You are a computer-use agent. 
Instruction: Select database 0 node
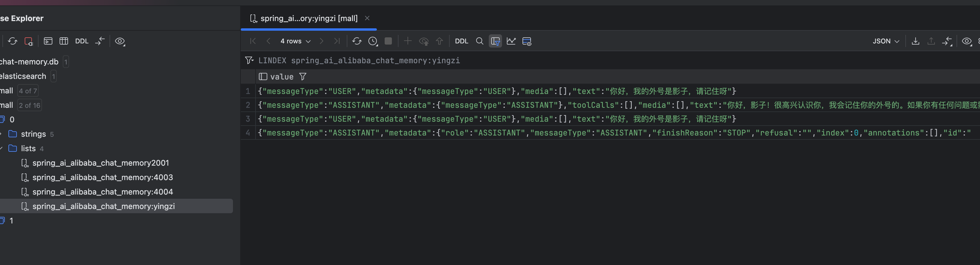[12, 120]
